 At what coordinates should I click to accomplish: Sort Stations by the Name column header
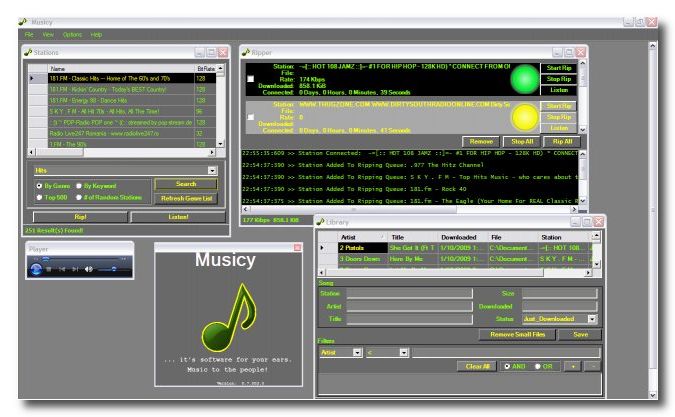pos(121,68)
